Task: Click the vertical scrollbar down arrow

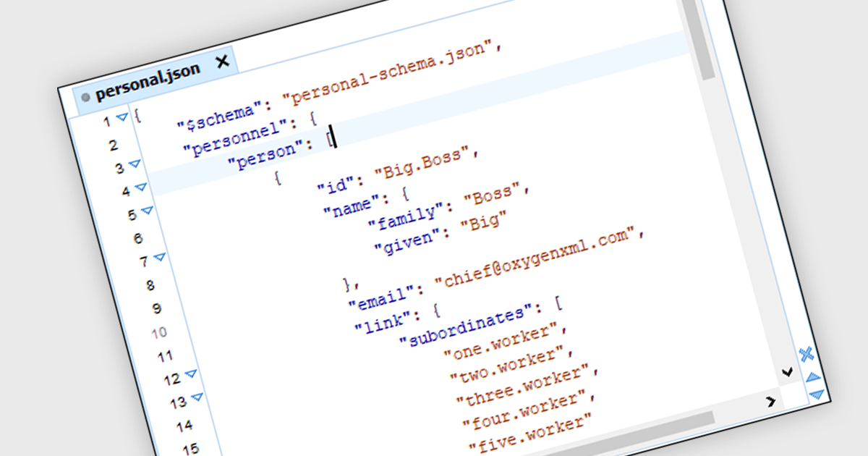Action: [x=788, y=372]
